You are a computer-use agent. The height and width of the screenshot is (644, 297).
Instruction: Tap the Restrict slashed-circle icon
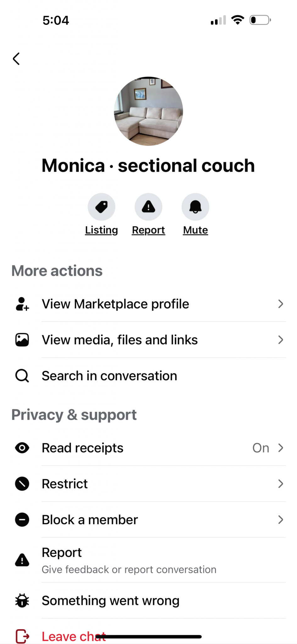pos(22,484)
